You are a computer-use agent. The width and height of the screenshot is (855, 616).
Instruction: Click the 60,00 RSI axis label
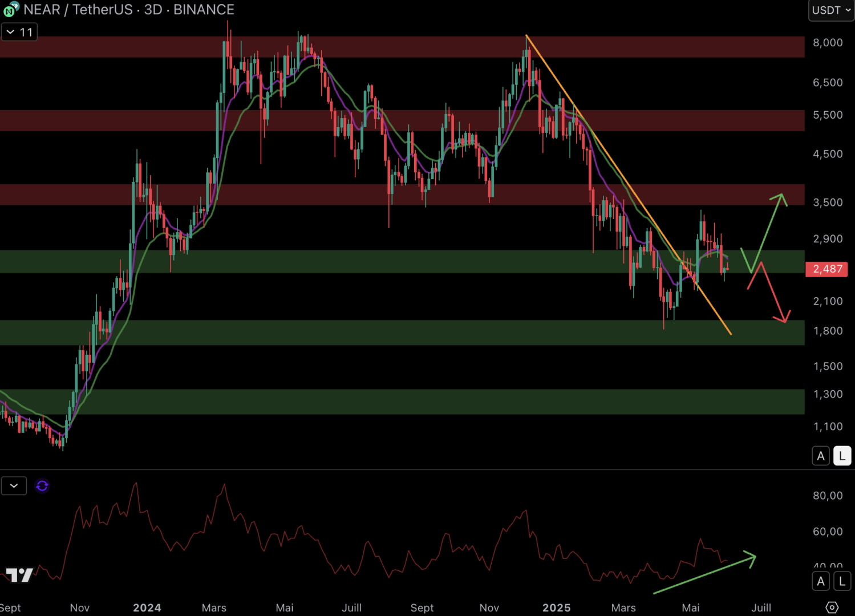coord(828,532)
